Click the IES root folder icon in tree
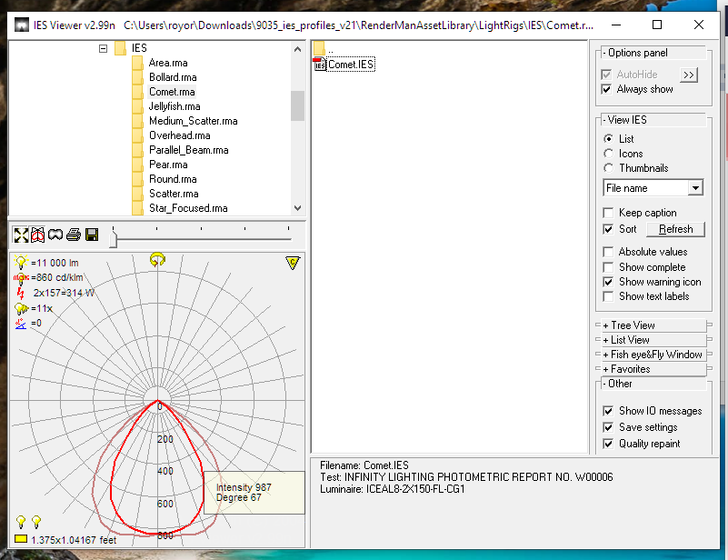Screen dimensions: 728x560 pyautogui.click(x=120, y=48)
